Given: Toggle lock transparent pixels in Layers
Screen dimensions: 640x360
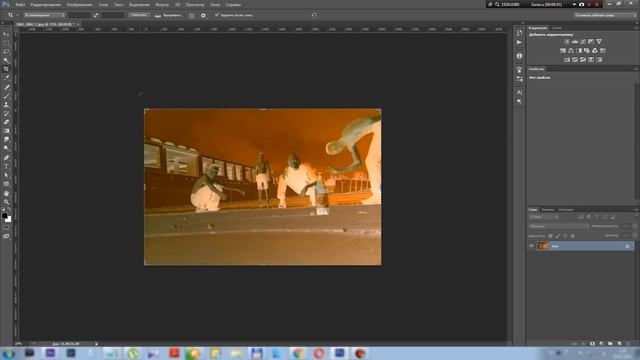Looking at the screenshot, I should point(550,236).
